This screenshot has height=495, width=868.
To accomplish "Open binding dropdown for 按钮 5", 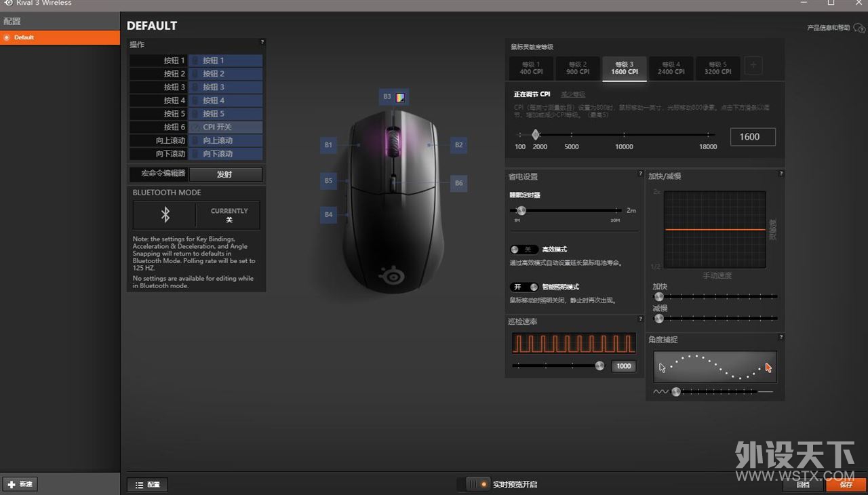I will pyautogui.click(x=225, y=114).
